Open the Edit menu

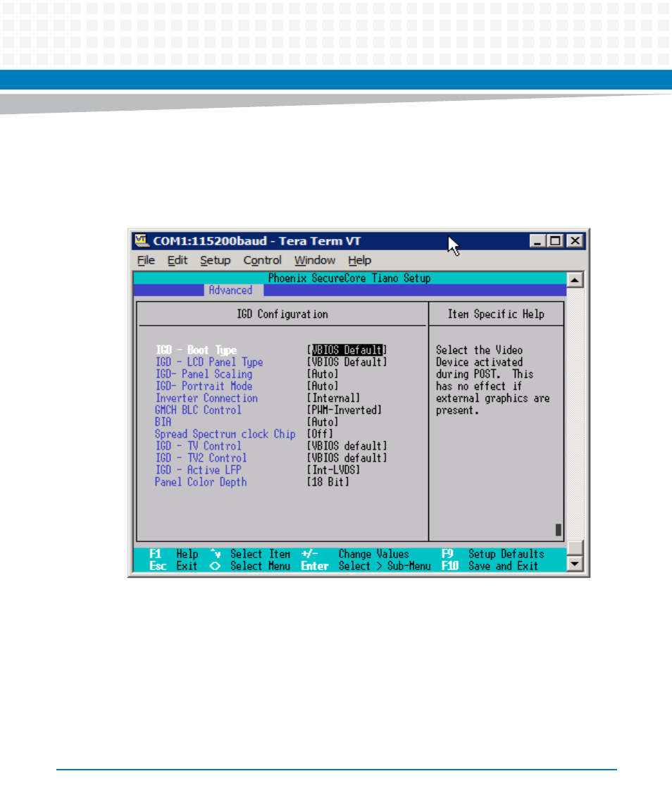178,260
